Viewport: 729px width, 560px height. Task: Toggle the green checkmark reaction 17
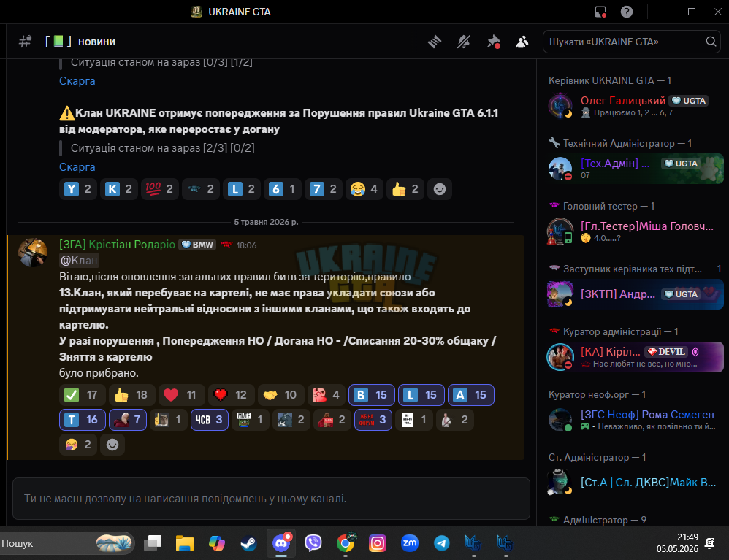82,395
